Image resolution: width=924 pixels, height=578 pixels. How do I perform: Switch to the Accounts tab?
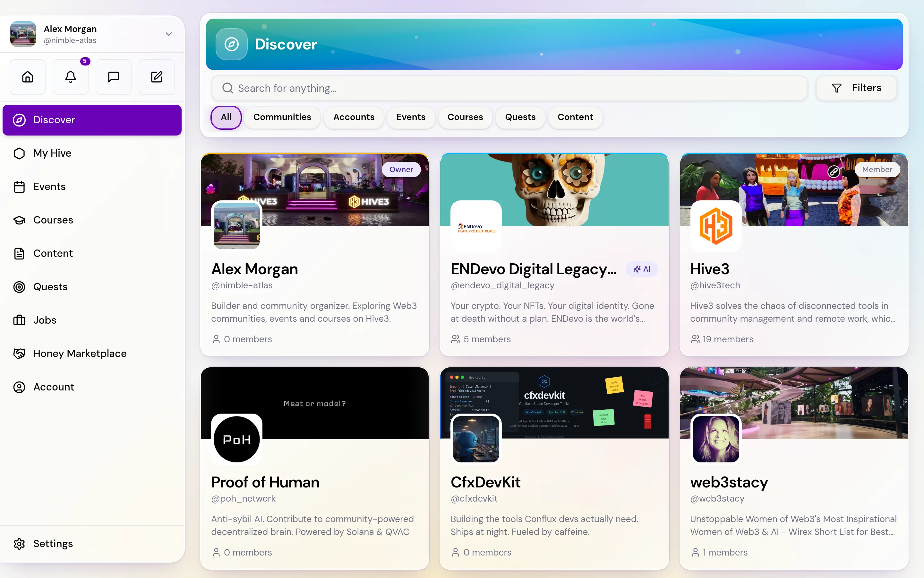[354, 117]
